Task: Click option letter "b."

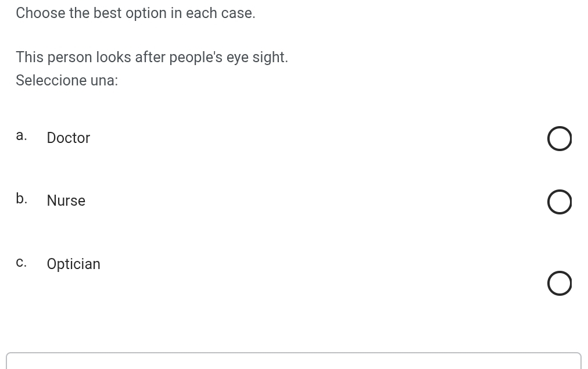Action: click(x=21, y=199)
